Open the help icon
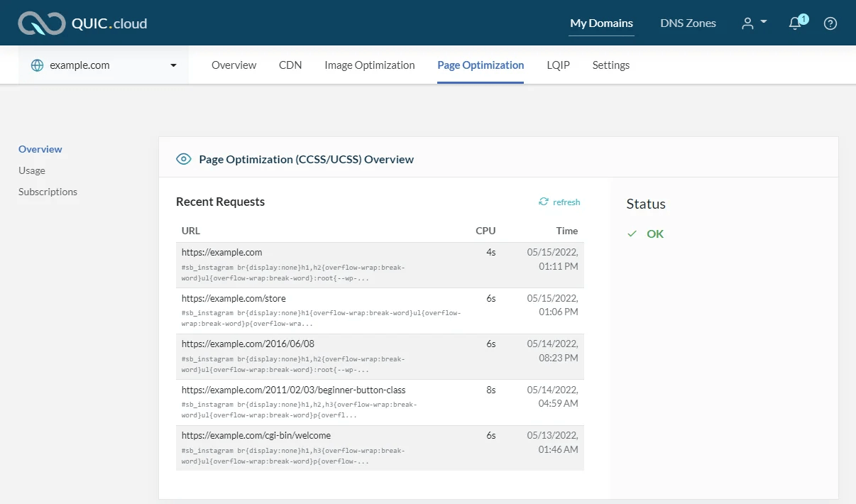 coord(830,23)
